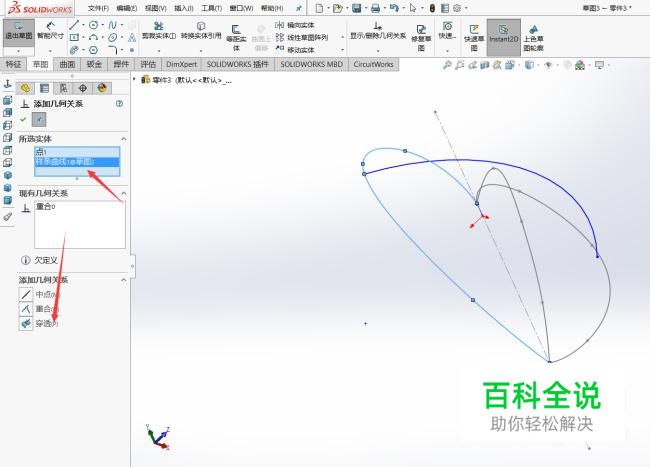The width and height of the screenshot is (650, 467).
Task: Switch to the CircuitWorks tab
Action: [374, 64]
